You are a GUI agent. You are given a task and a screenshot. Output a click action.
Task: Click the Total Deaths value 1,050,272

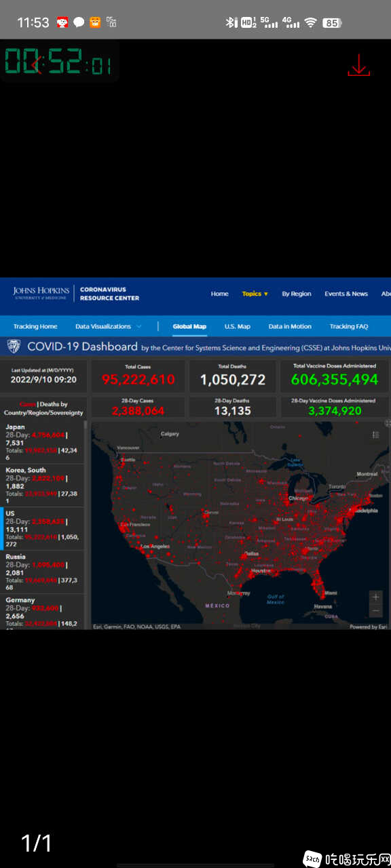[233, 380]
